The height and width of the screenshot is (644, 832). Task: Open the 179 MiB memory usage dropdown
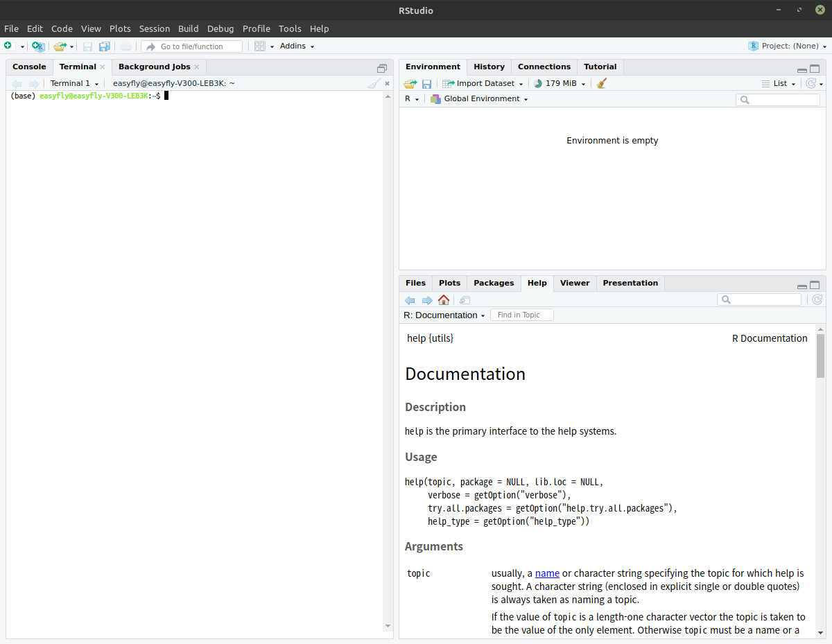coord(560,83)
